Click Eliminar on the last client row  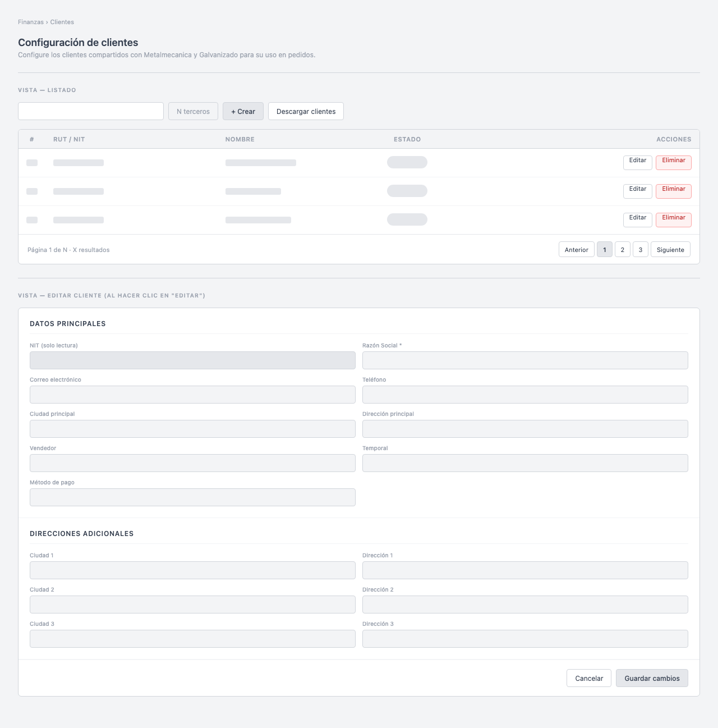pyautogui.click(x=673, y=219)
